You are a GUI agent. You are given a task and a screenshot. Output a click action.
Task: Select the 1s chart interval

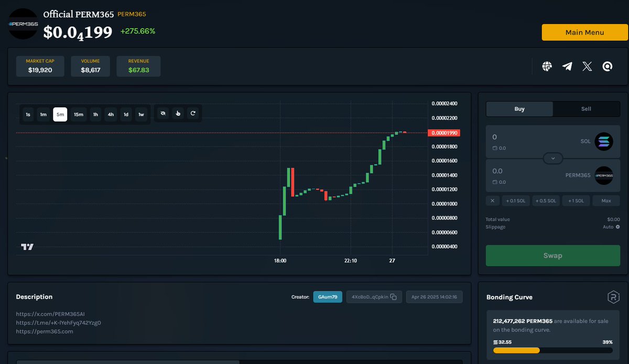28,114
